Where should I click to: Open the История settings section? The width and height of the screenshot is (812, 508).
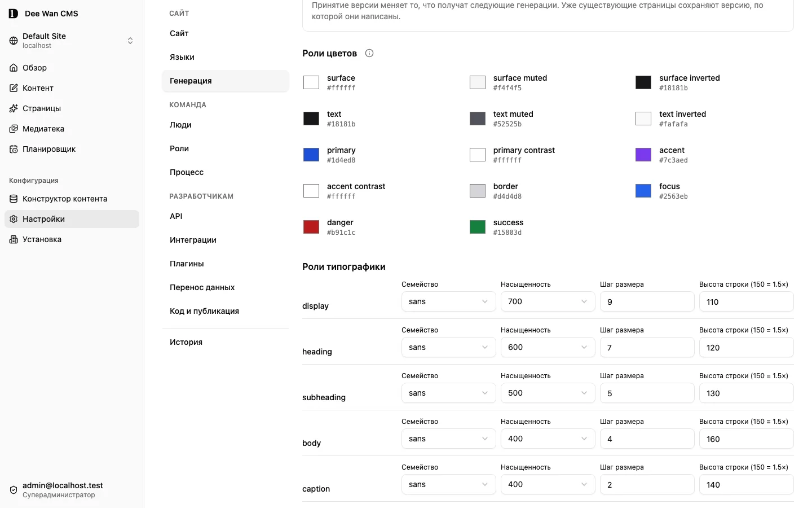pos(226,342)
